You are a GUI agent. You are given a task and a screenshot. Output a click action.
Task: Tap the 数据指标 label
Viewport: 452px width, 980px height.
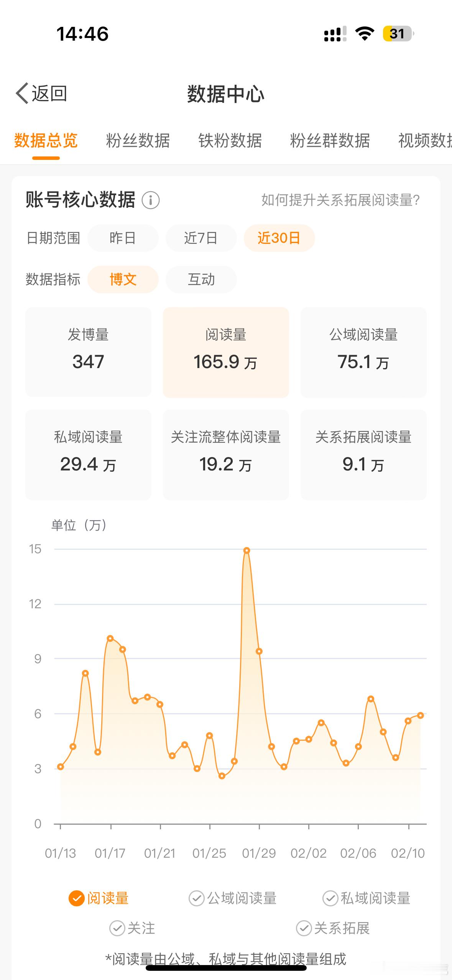tap(53, 280)
